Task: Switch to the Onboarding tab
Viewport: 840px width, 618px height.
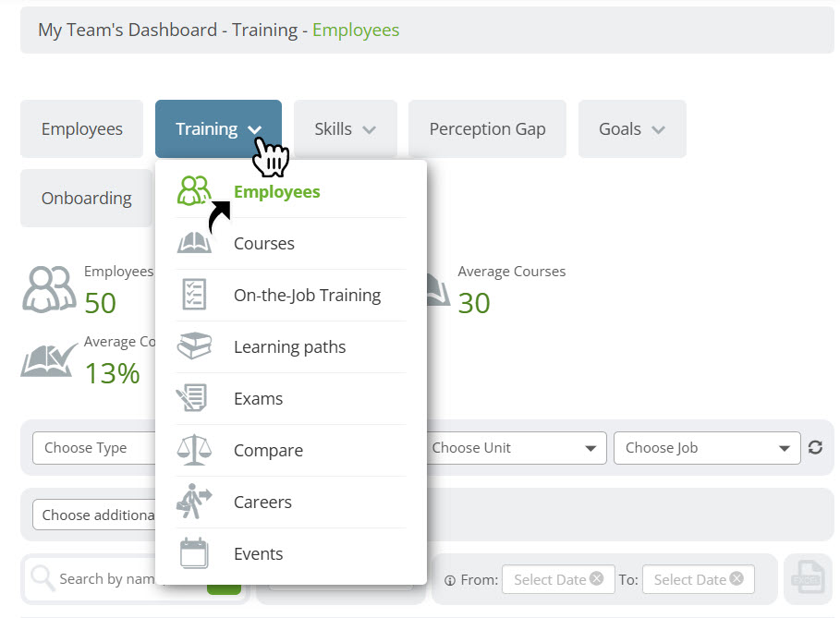Action: (x=86, y=198)
